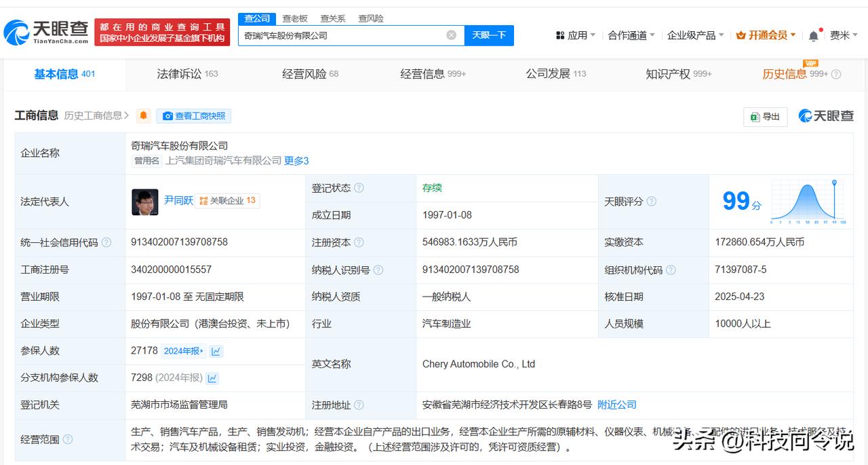Select paid-in capital 172860.654万人民币
Screen dimensions: 868x465
[x=759, y=242]
